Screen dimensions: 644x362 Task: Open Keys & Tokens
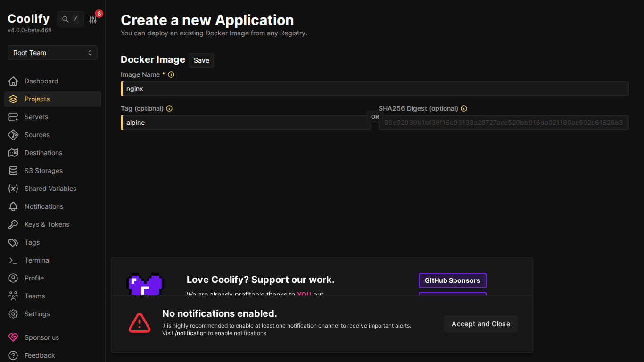(x=47, y=224)
